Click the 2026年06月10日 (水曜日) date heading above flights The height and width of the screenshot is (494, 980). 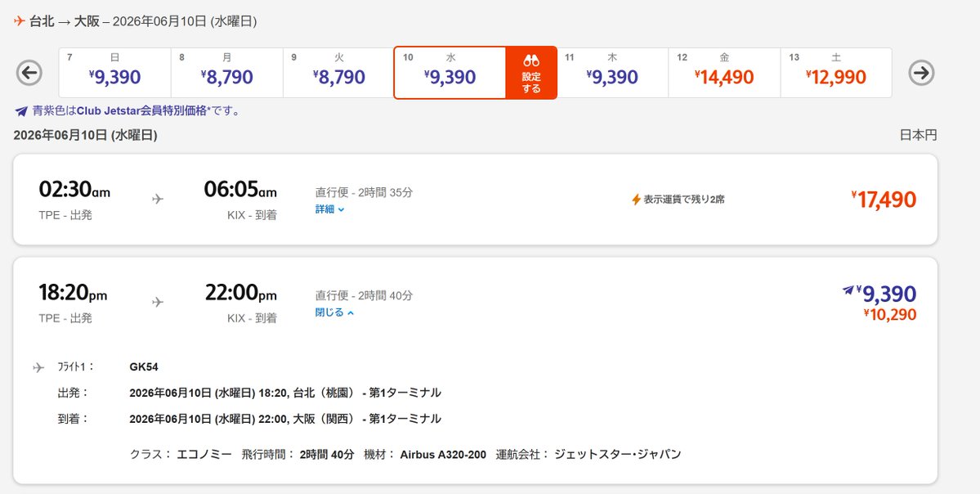(86, 136)
